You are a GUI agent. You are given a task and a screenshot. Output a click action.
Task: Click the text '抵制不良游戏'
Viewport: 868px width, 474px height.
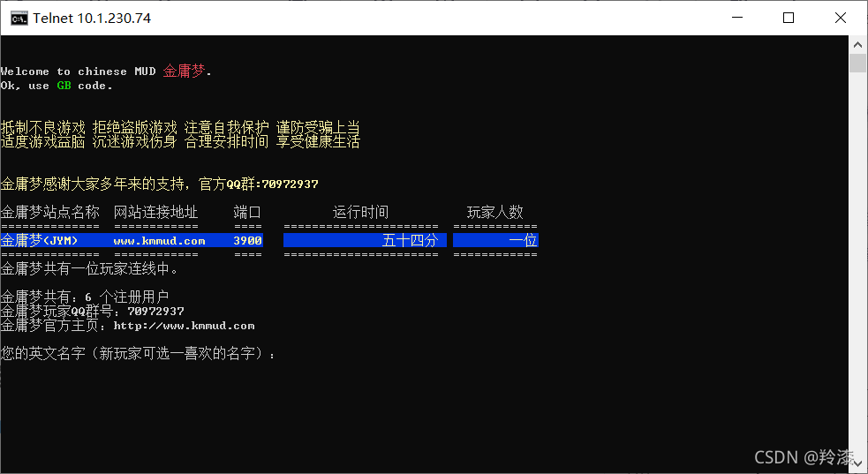tap(42, 127)
